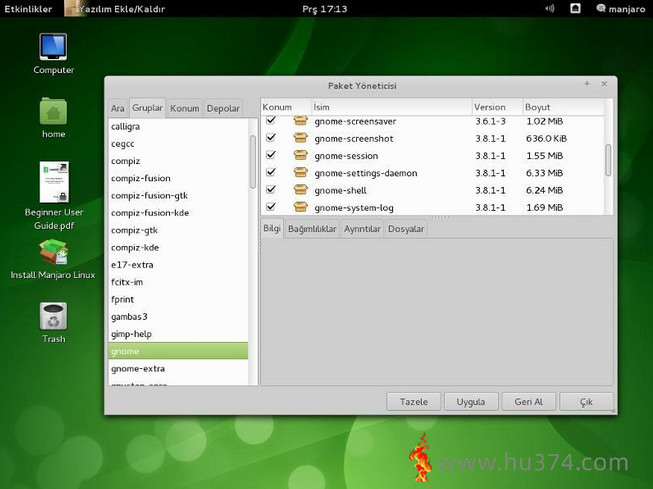
Task: Click the Geri Al button
Action: click(529, 402)
